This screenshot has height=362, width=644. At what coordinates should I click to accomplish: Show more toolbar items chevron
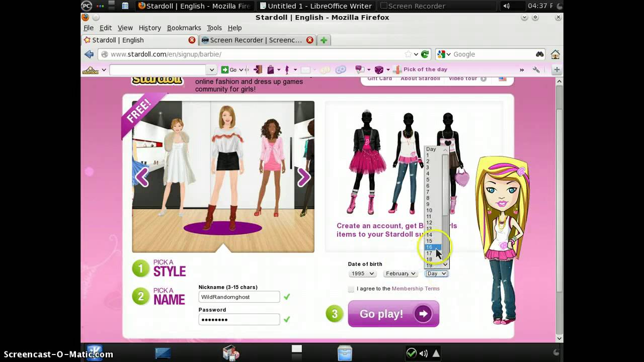click(x=522, y=70)
